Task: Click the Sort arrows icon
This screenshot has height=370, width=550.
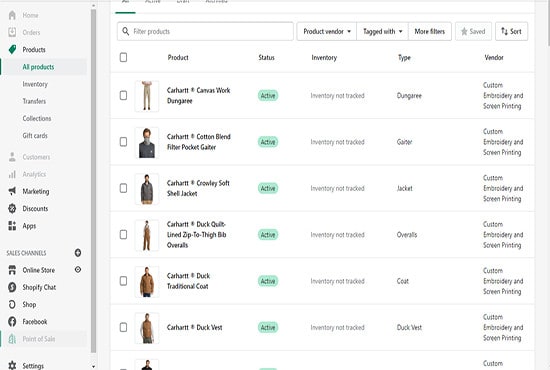Action: coord(504,31)
